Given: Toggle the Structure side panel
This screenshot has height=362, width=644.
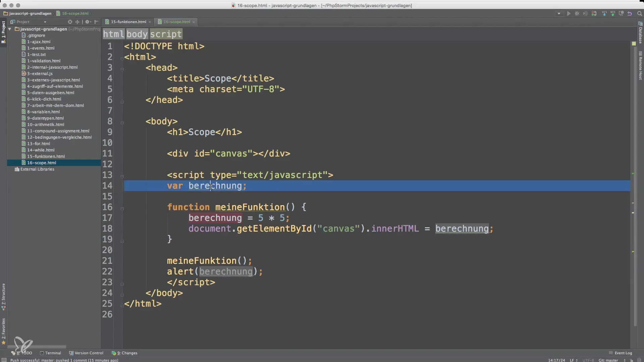Looking at the screenshot, I should tap(3, 297).
